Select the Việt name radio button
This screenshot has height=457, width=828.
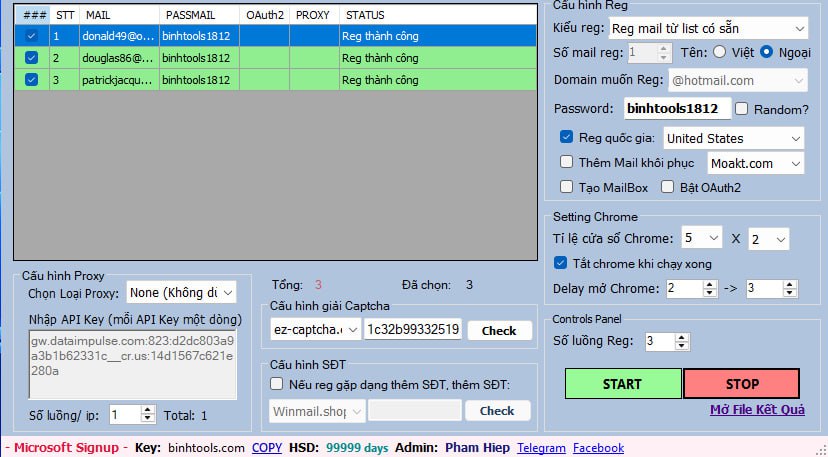[719, 52]
